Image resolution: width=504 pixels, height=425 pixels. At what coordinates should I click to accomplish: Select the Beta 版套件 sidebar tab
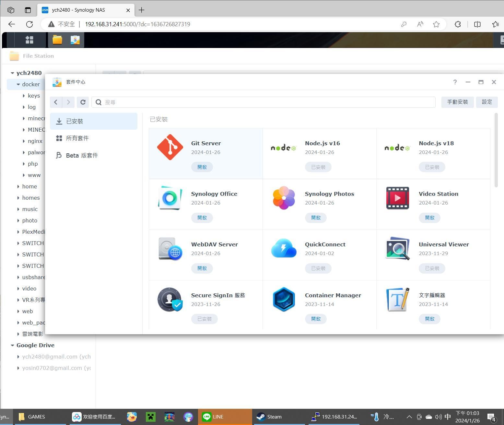pyautogui.click(x=94, y=155)
